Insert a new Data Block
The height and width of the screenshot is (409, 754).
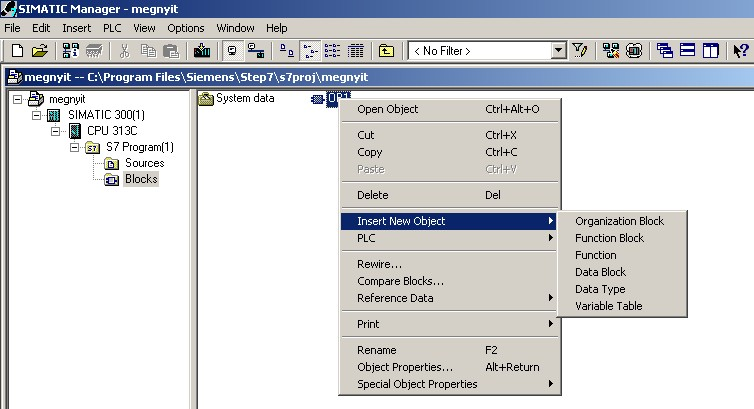coord(622,273)
